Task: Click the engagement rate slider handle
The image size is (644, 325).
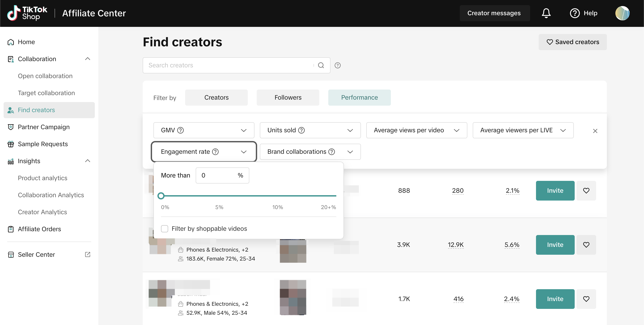Action: pyautogui.click(x=161, y=196)
